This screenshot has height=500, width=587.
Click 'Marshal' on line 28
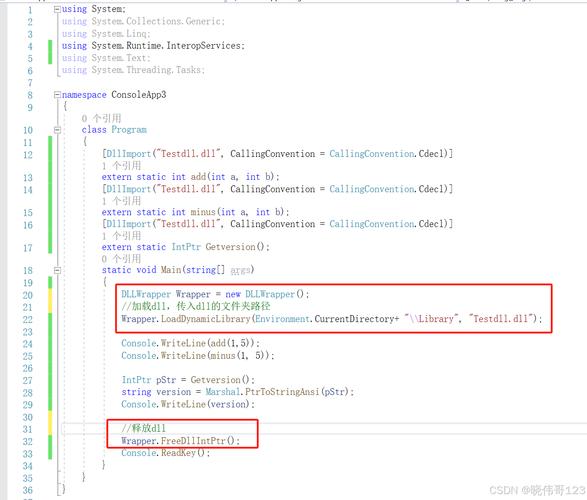(223, 392)
